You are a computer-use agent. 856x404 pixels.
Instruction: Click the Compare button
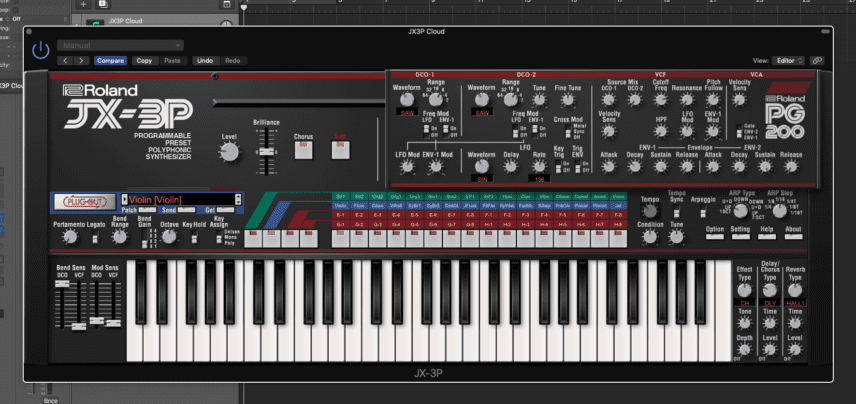pos(110,61)
